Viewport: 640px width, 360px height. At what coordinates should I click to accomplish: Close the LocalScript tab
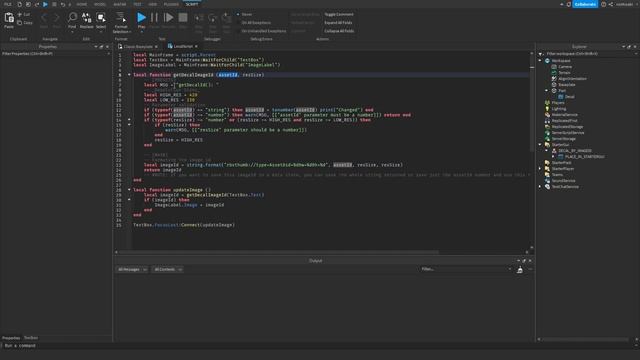pyautogui.click(x=196, y=47)
